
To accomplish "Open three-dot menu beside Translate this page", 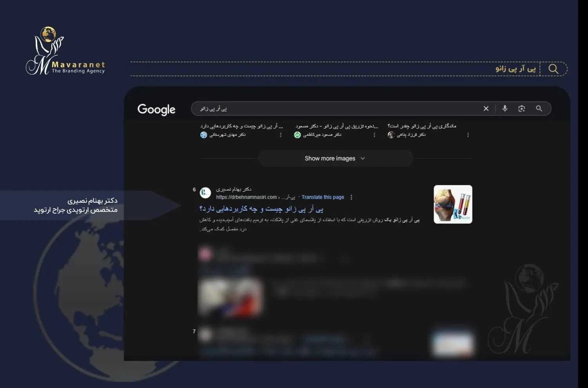I will tap(351, 197).
